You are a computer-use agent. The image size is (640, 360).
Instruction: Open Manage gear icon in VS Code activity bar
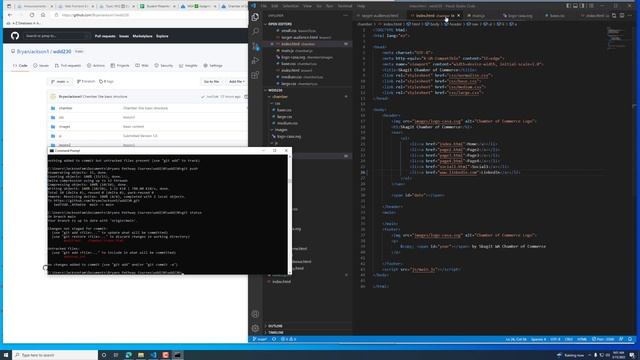pyautogui.click(x=256, y=328)
